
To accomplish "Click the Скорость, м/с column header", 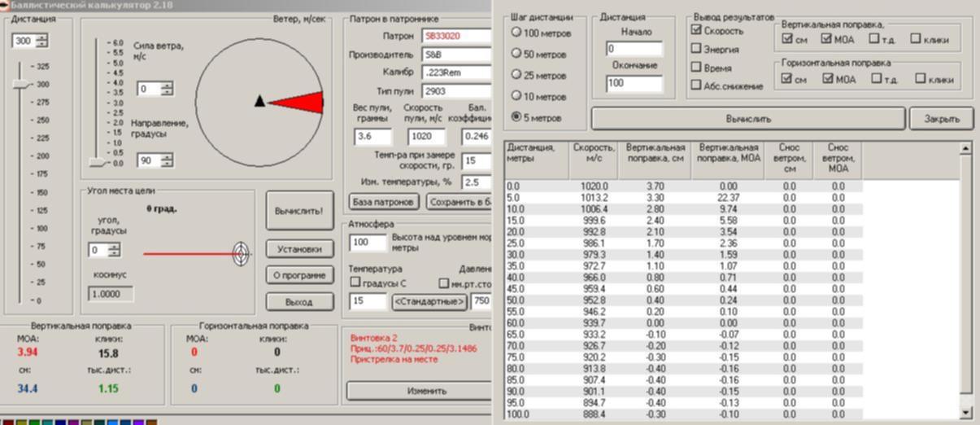I will coord(593,153).
